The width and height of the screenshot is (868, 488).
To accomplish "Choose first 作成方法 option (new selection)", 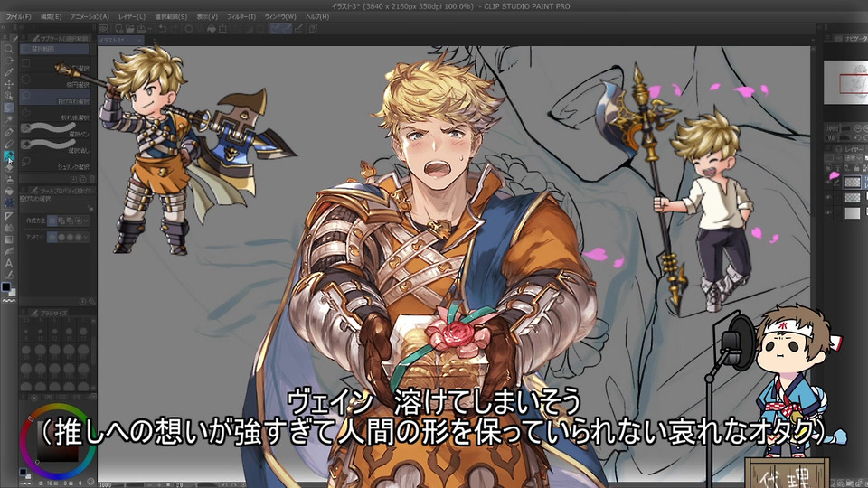I will (52, 221).
